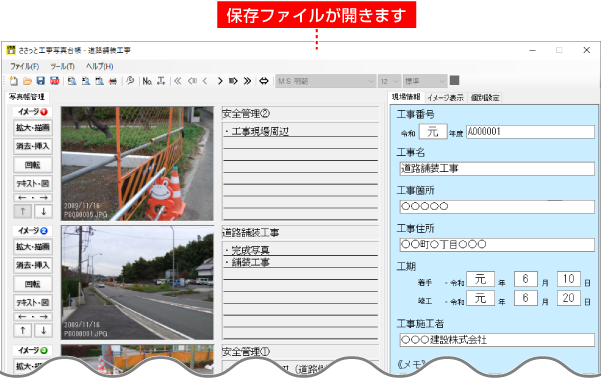Go to next page with right arrow
This screenshot has height=381, width=601.
pos(220,81)
